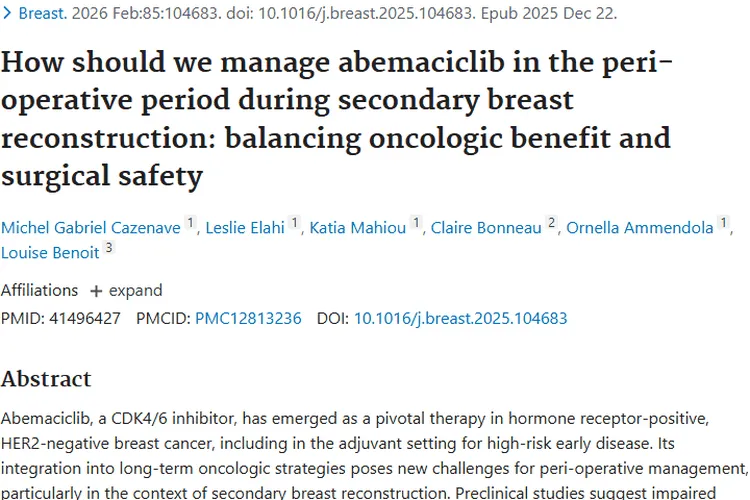Click affiliation superscript 1 after Ornella Ammendola
This screenshot has width=750, height=500.
click(724, 225)
